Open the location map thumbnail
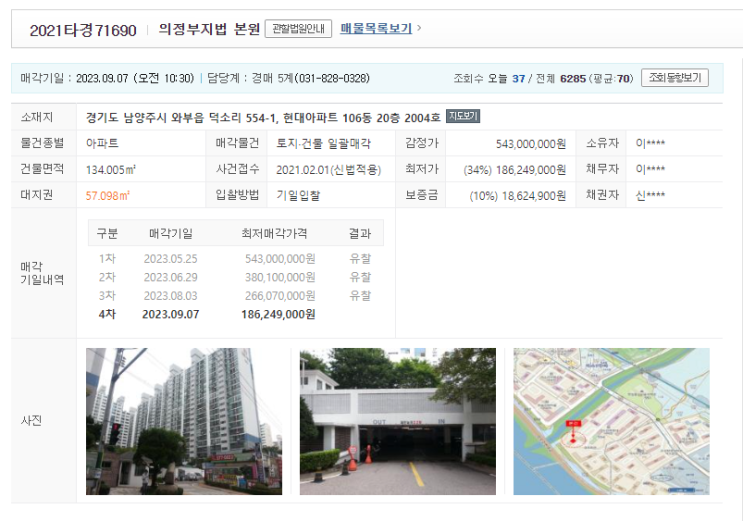Viewport: 743px width, 521px height. [611, 421]
